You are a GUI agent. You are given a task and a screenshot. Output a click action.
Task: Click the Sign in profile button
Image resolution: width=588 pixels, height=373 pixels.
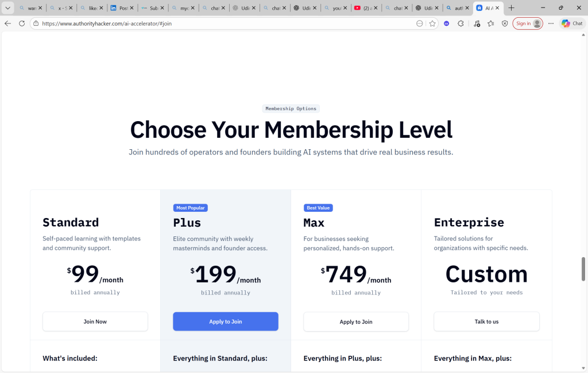(x=528, y=24)
